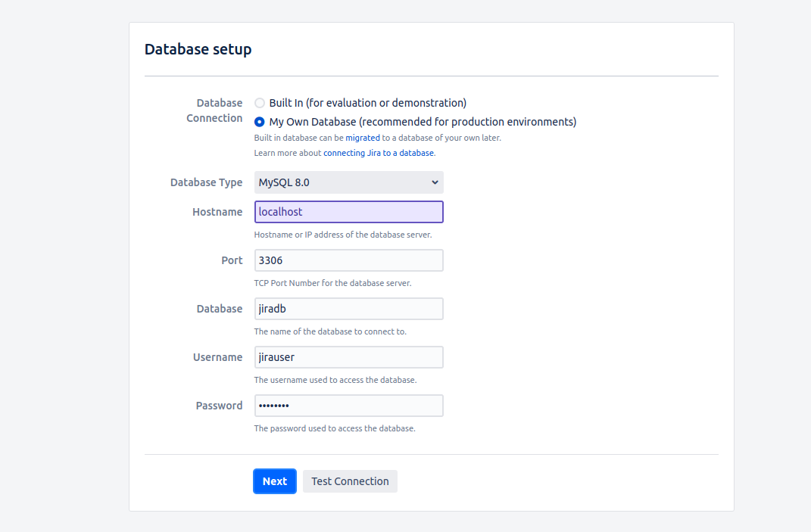Click the 'Password' field label
The height and width of the screenshot is (532, 811).
[219, 406]
